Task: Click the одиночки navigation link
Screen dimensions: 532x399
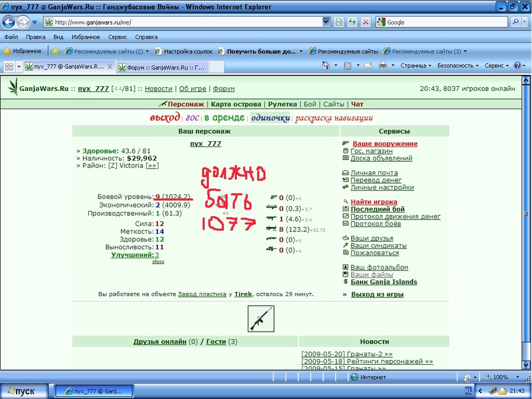Action: [x=271, y=118]
